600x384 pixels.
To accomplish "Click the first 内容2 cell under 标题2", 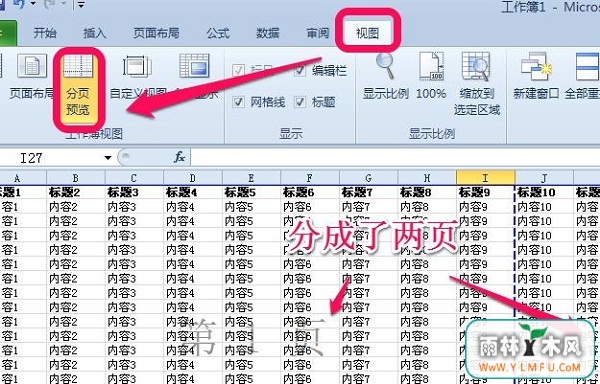I will tap(76, 207).
